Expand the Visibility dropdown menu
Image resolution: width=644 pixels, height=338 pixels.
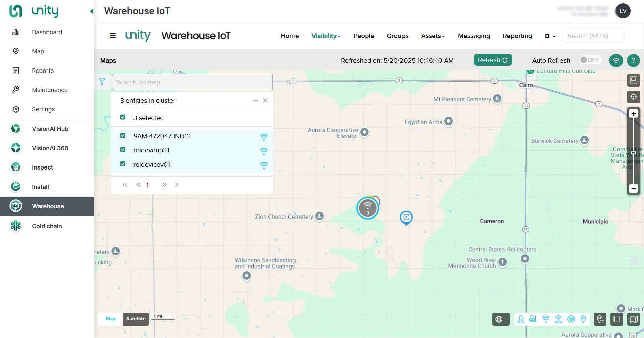(x=326, y=36)
